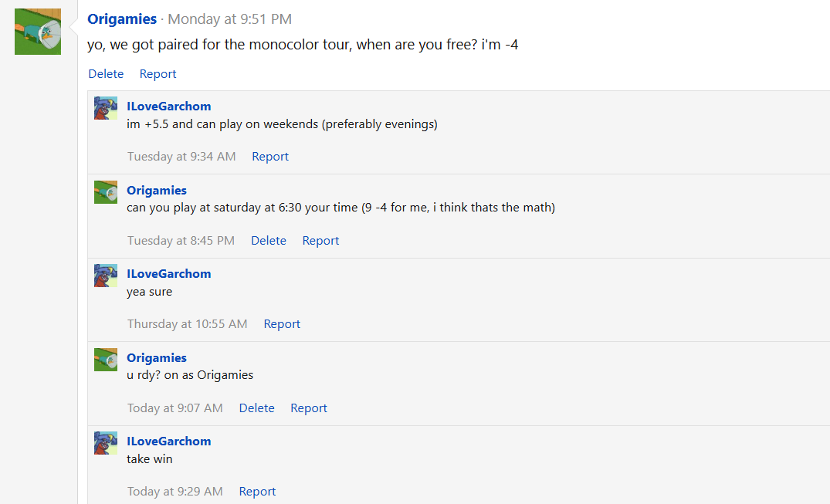This screenshot has width=830, height=504.
Task: Click ILoveGarchom avatar beside 'take win' comment
Action: pos(106,443)
